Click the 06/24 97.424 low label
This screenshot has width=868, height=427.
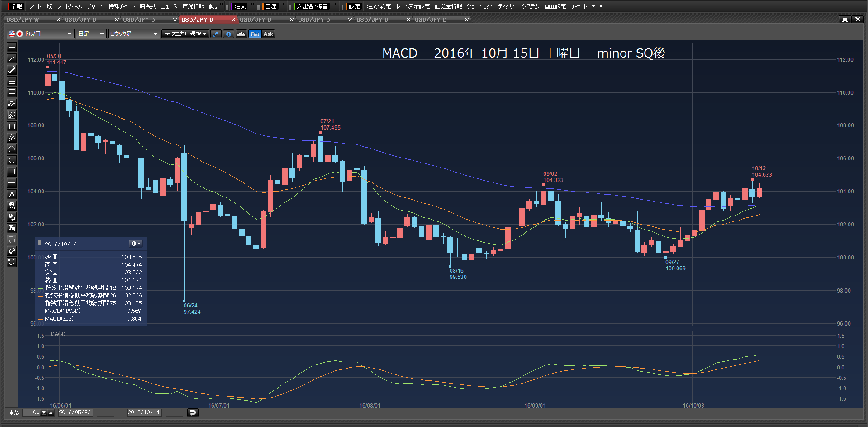tap(192, 309)
